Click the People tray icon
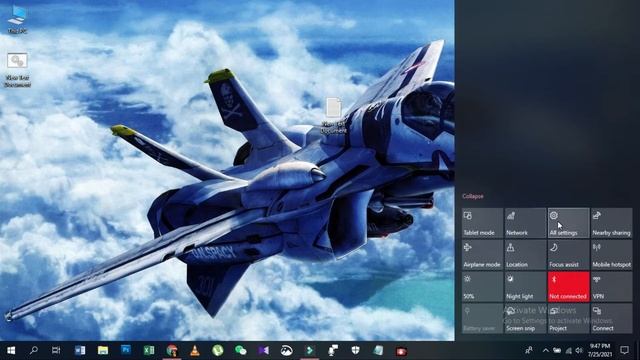This screenshot has width=640, height=360. tap(529, 350)
